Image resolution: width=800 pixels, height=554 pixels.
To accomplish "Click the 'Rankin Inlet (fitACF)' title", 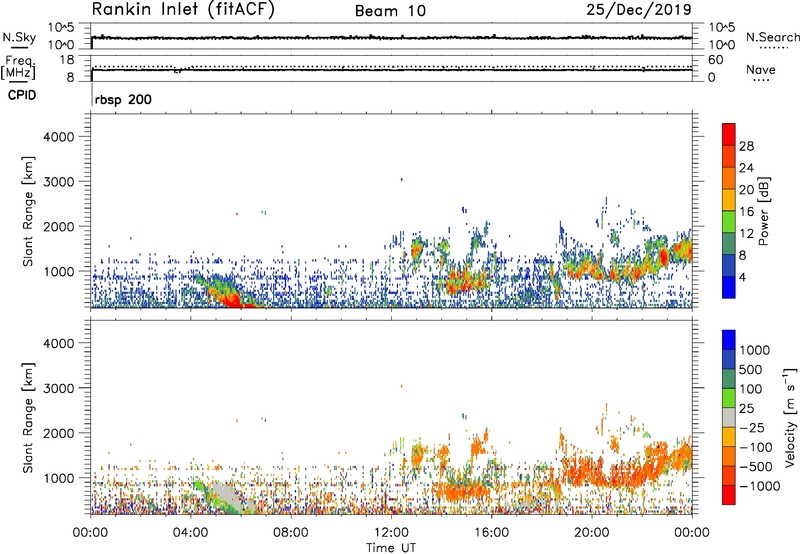I will tap(183, 10).
